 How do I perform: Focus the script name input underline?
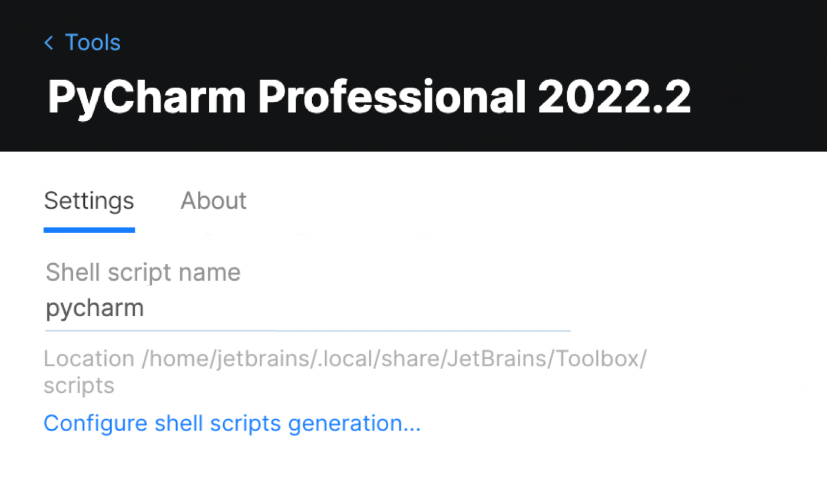(306, 331)
